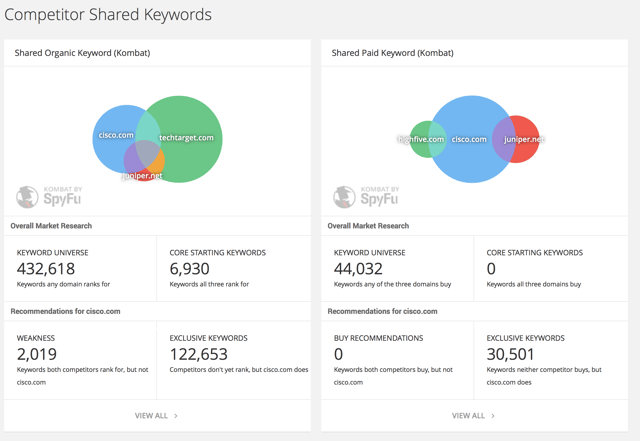Click 'Keywords all three domains buy' text
Viewport: 640px width, 441px height.
(533, 284)
